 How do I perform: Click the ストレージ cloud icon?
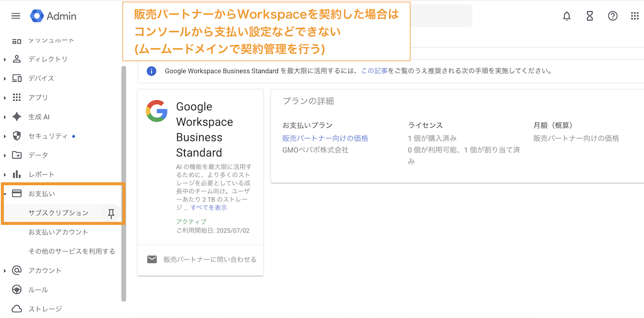click(17, 309)
